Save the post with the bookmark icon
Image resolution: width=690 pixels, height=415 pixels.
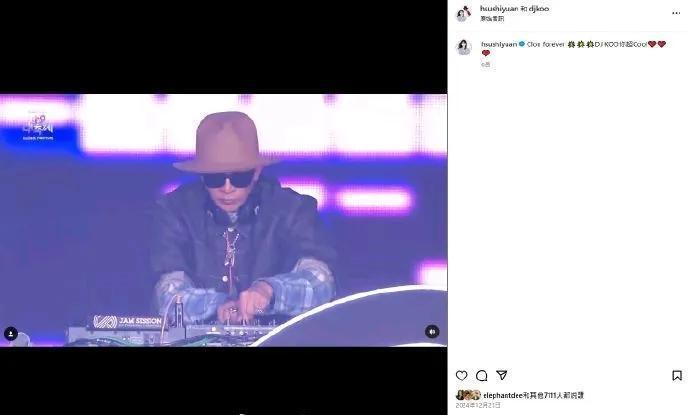[677, 375]
